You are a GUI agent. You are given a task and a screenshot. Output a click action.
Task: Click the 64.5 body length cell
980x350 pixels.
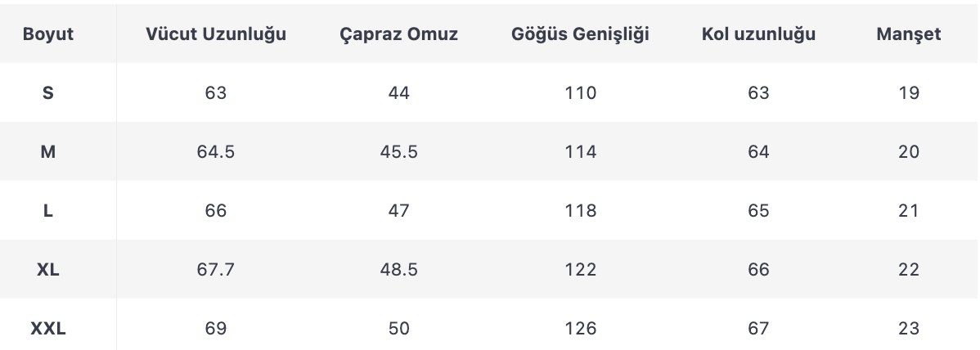(x=216, y=152)
